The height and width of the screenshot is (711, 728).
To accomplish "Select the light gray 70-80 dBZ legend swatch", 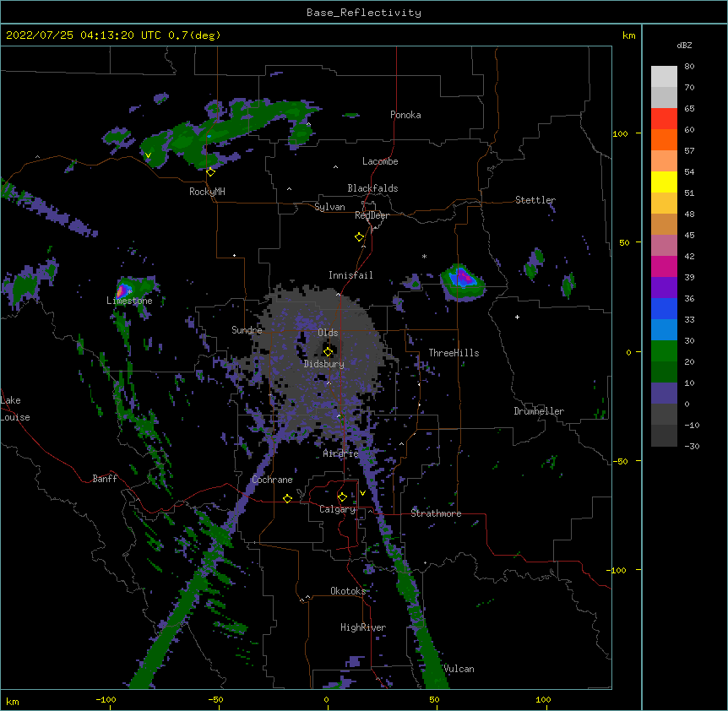I will tap(664, 77).
